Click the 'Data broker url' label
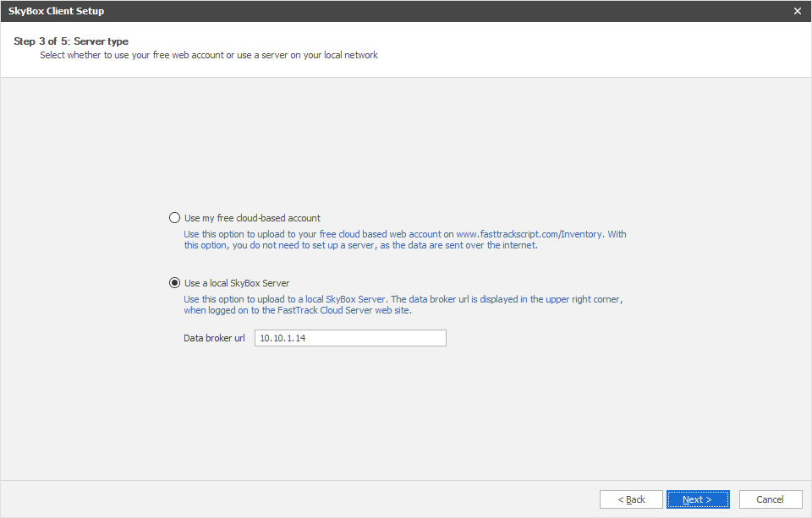The width and height of the screenshot is (812, 518). coord(214,338)
